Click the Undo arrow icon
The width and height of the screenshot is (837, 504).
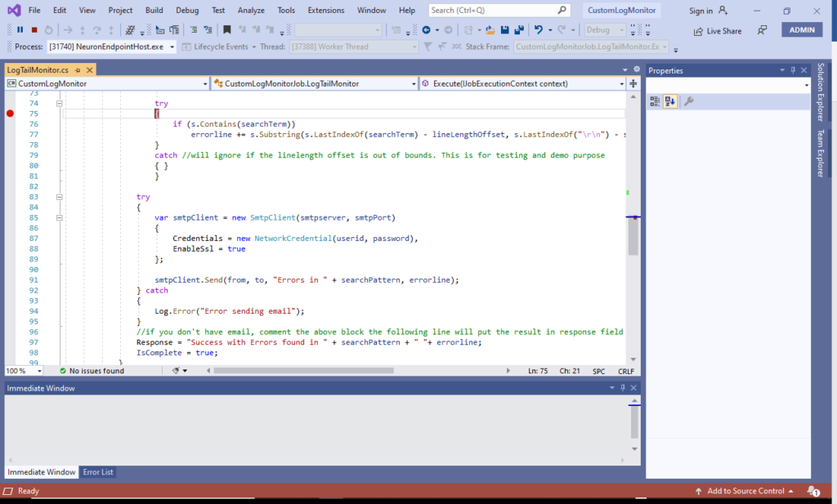539,30
